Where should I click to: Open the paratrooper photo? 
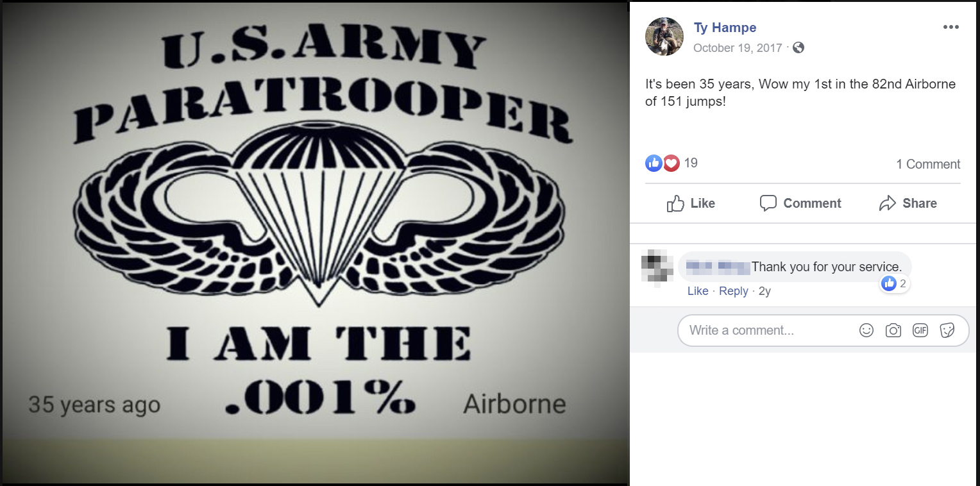314,243
